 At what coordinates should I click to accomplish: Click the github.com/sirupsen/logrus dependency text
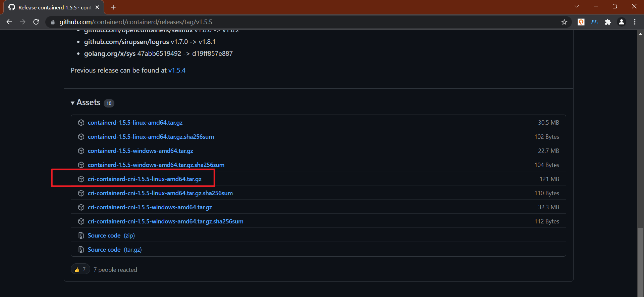(x=126, y=42)
